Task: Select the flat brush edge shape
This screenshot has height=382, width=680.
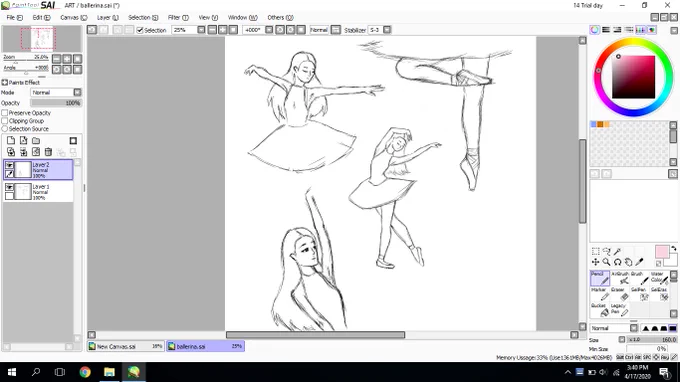Action: tap(673, 328)
